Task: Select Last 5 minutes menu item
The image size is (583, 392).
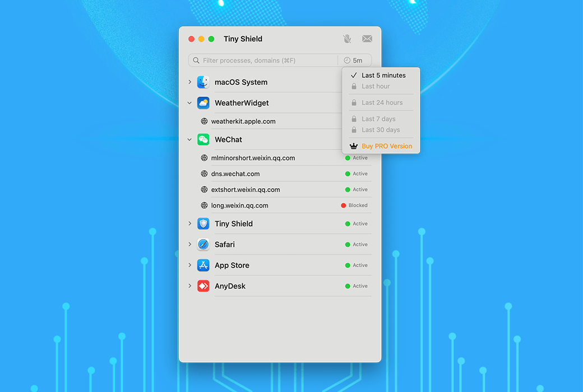Action: pos(381,76)
